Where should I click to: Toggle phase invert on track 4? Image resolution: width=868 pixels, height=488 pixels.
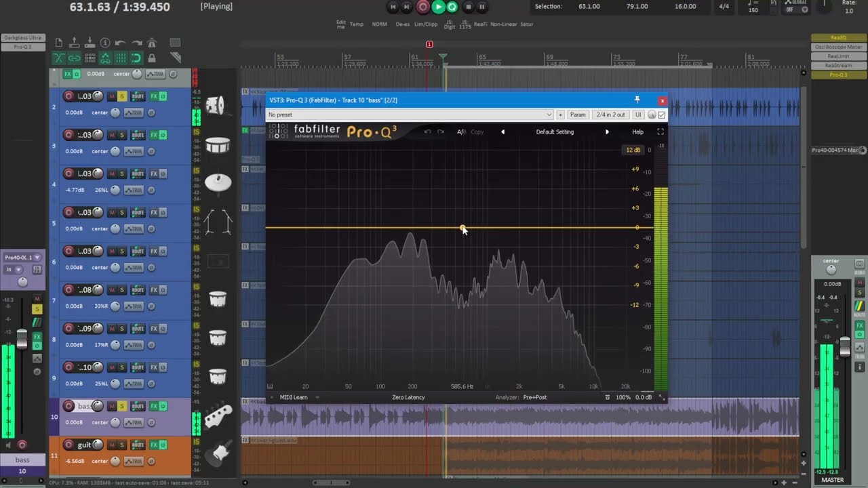[x=151, y=190]
